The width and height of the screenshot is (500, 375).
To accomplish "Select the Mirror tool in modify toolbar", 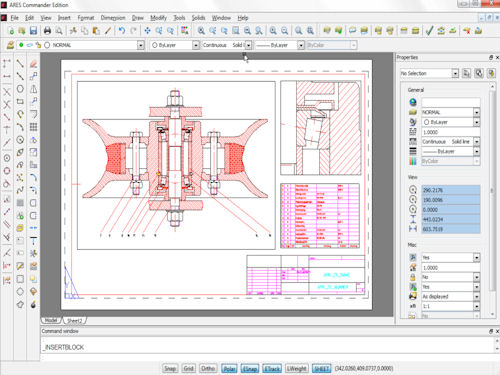I will 33,89.
